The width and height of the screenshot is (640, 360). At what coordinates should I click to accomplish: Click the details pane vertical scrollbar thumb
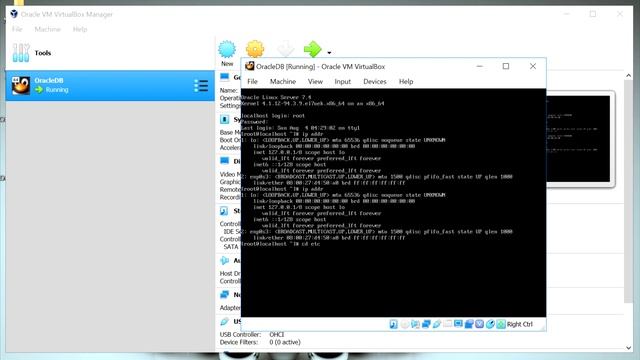pos(629,192)
